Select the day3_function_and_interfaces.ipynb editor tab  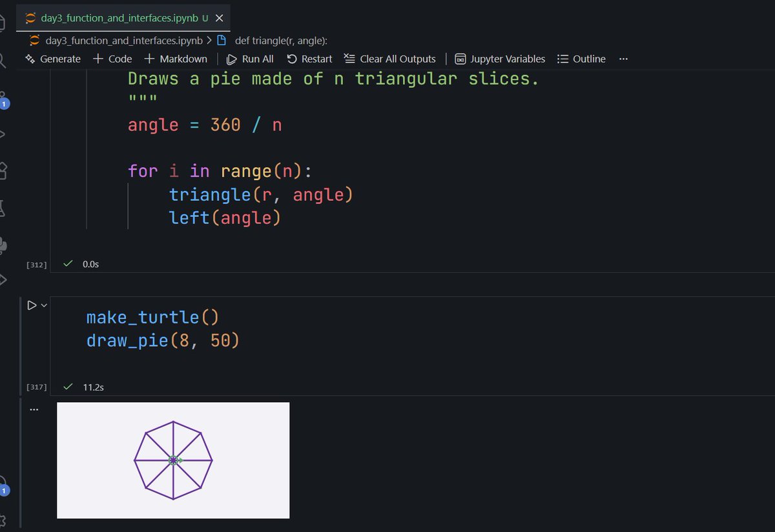[x=123, y=17]
